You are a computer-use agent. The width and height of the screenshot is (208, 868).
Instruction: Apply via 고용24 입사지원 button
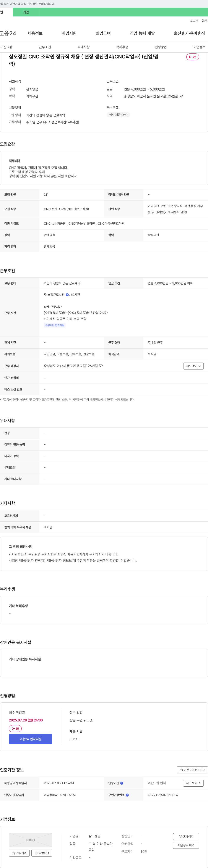coord(30,739)
